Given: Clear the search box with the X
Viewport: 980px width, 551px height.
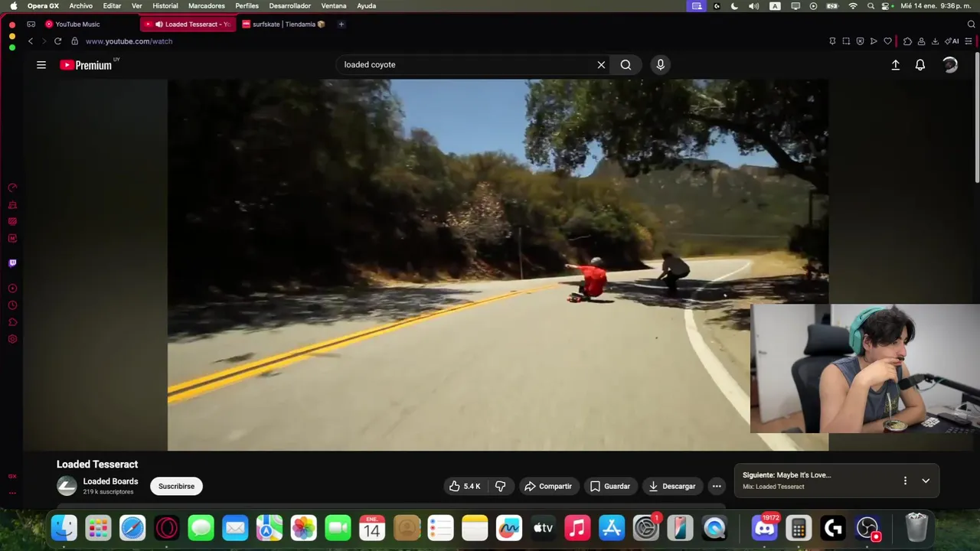Looking at the screenshot, I should click(601, 65).
